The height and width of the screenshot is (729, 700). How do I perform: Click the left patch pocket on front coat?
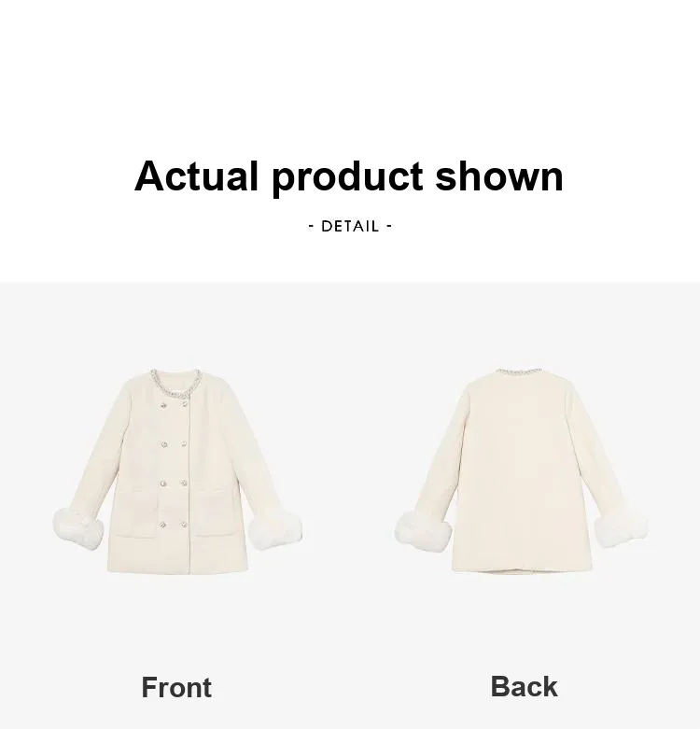pos(135,513)
